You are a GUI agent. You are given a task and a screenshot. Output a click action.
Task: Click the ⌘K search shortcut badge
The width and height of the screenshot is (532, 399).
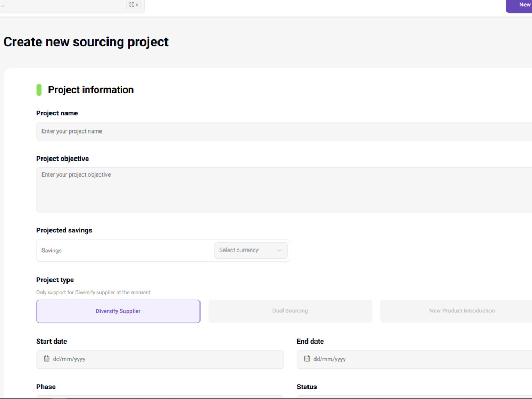pyautogui.click(x=134, y=5)
